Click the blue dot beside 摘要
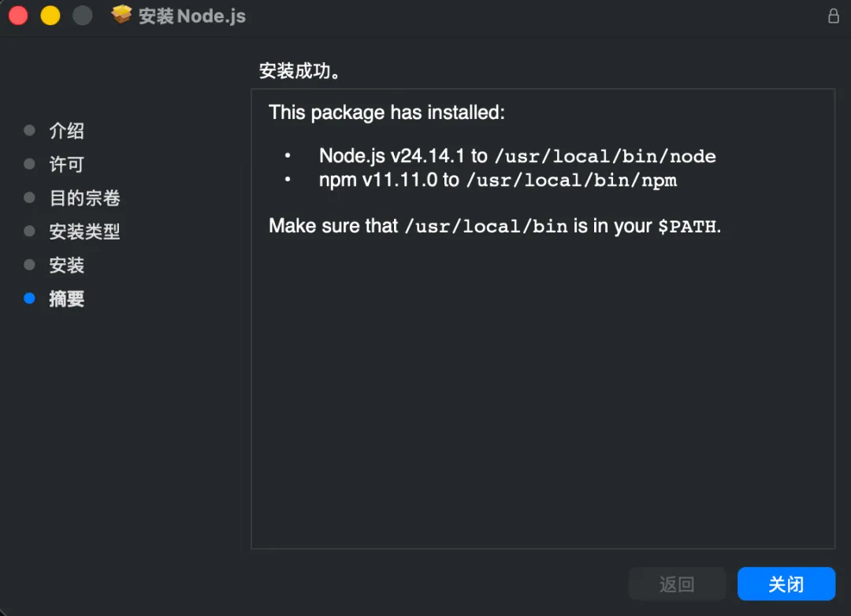The height and width of the screenshot is (616, 851). (x=30, y=299)
